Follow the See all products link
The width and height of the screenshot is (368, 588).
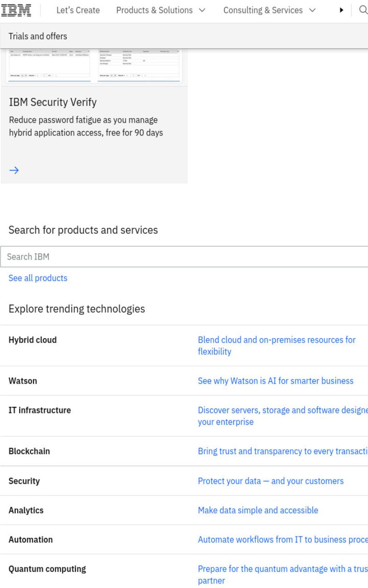(x=38, y=278)
